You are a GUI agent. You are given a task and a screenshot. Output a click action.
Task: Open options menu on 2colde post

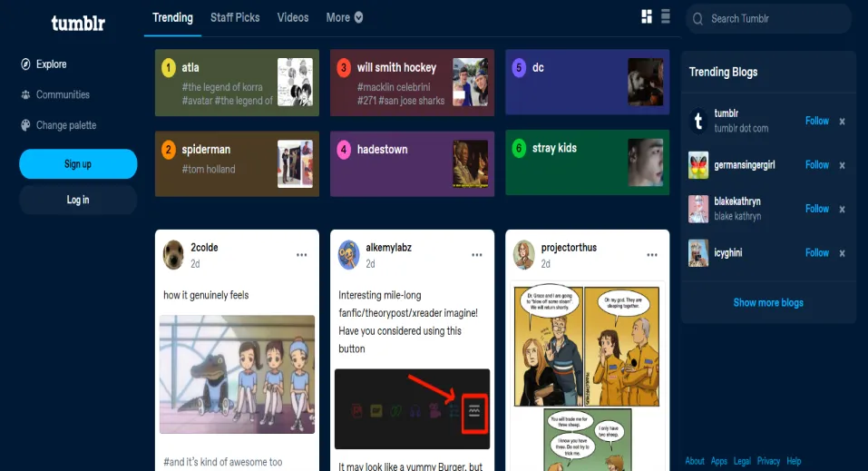pos(302,255)
